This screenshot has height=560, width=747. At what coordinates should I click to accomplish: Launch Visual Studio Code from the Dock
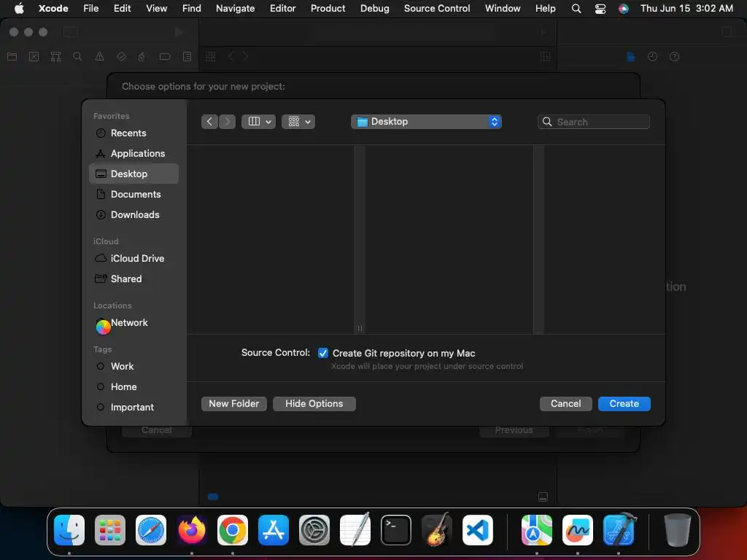pyautogui.click(x=478, y=530)
